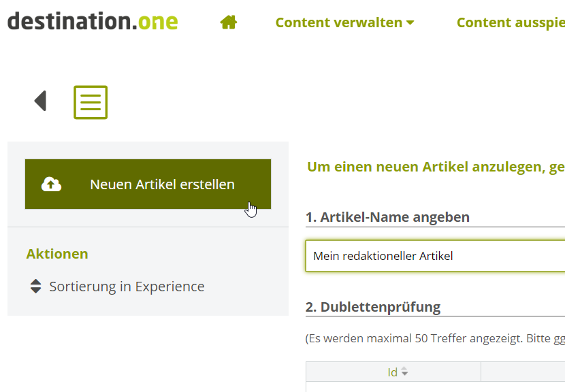Viewport: 565px width, 392px height.
Task: Open the list view icon
Action: [91, 102]
